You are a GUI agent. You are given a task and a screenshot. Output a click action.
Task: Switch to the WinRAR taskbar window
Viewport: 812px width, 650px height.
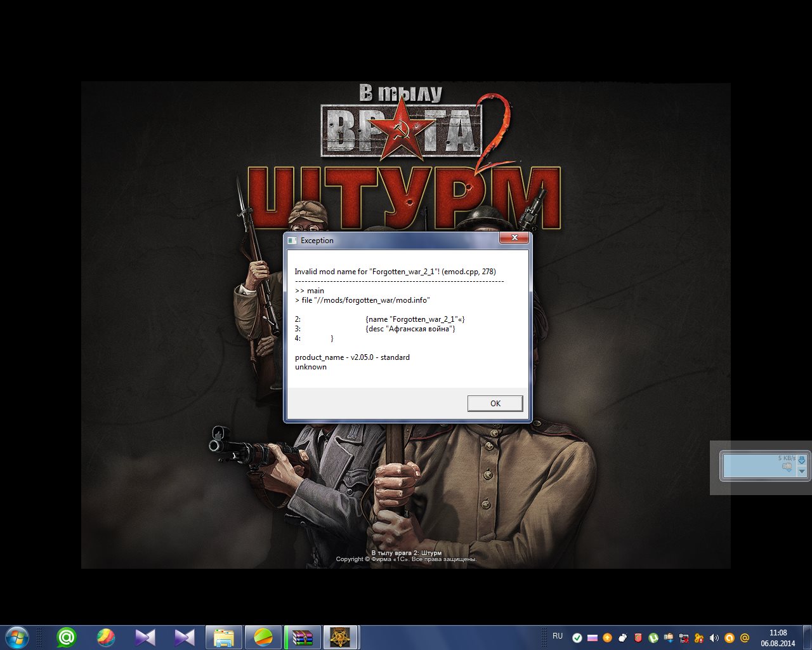(303, 637)
